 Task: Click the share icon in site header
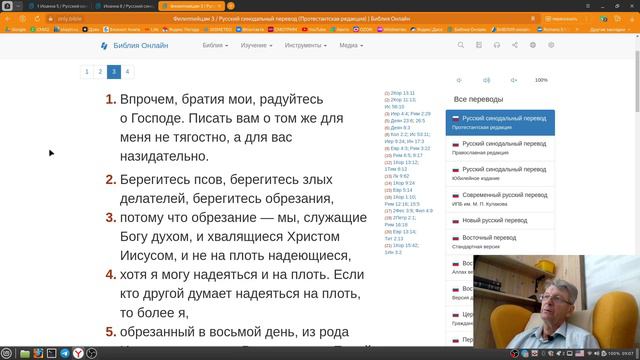[x=515, y=45]
